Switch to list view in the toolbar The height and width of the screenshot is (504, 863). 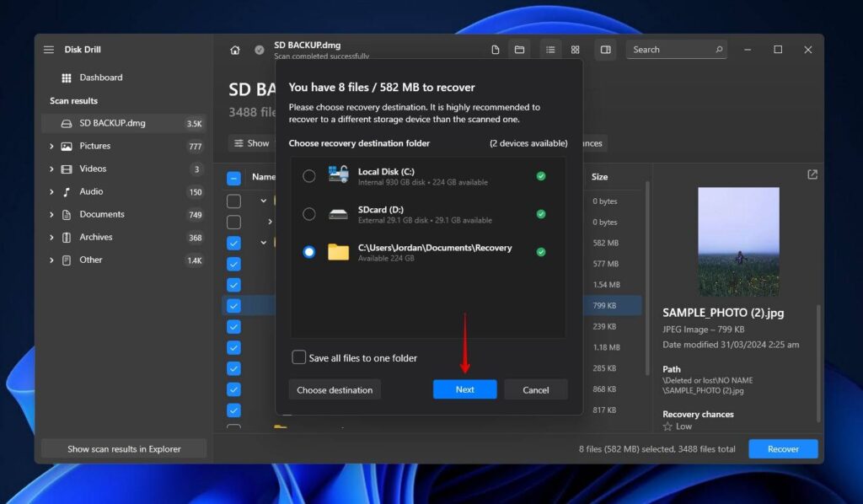550,49
